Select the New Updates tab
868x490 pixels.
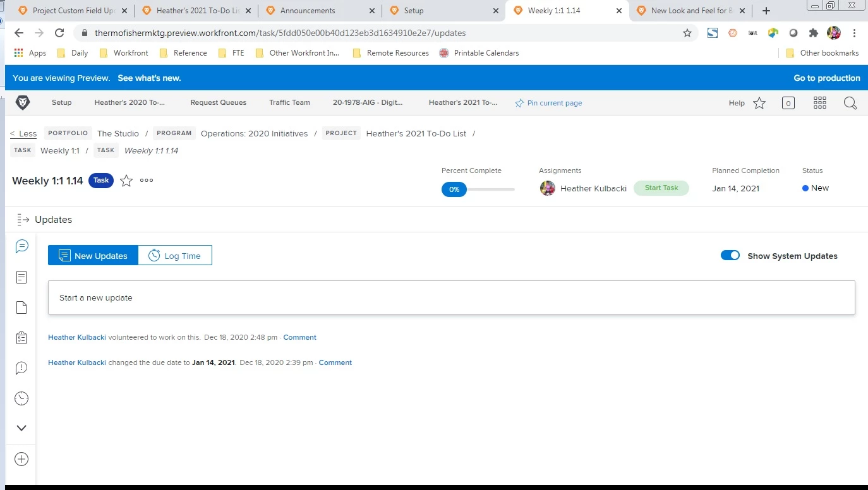coord(93,255)
